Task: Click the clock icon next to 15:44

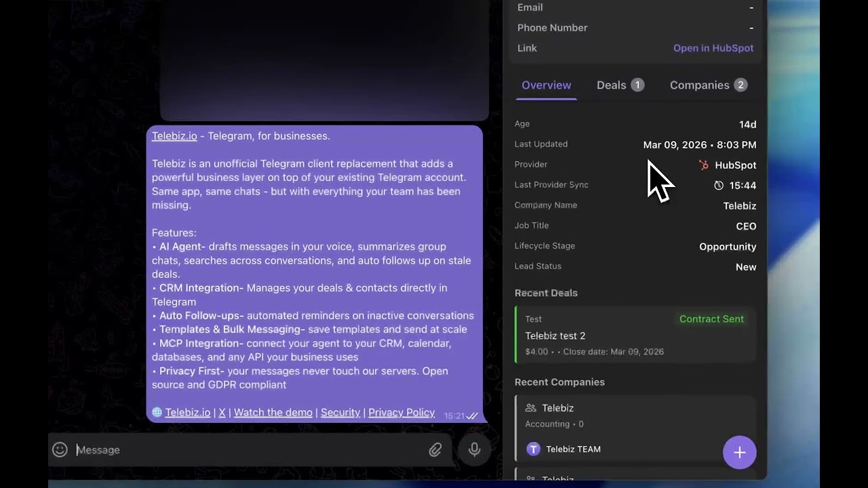Action: click(x=719, y=185)
